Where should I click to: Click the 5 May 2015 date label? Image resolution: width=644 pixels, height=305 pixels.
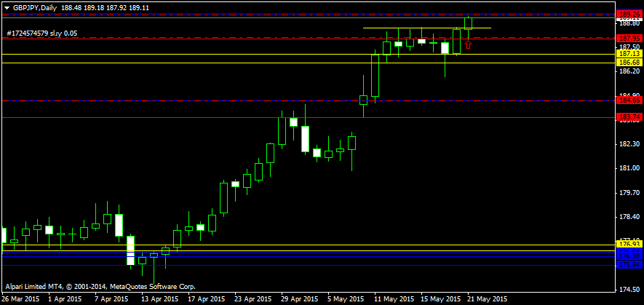(x=346, y=299)
